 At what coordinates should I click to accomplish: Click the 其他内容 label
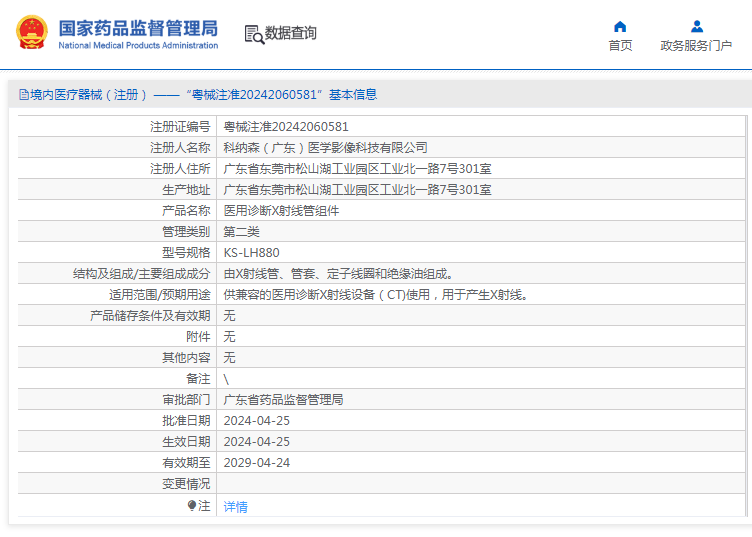pyautogui.click(x=186, y=358)
